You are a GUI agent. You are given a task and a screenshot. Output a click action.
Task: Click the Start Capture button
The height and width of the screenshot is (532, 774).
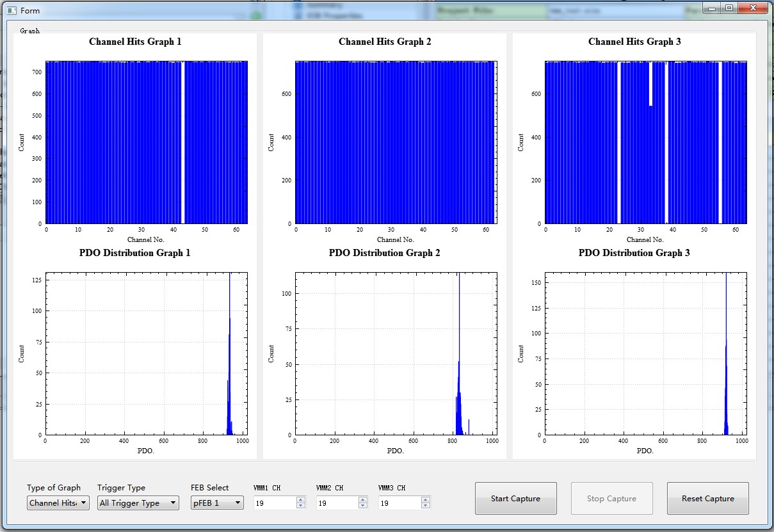(516, 499)
